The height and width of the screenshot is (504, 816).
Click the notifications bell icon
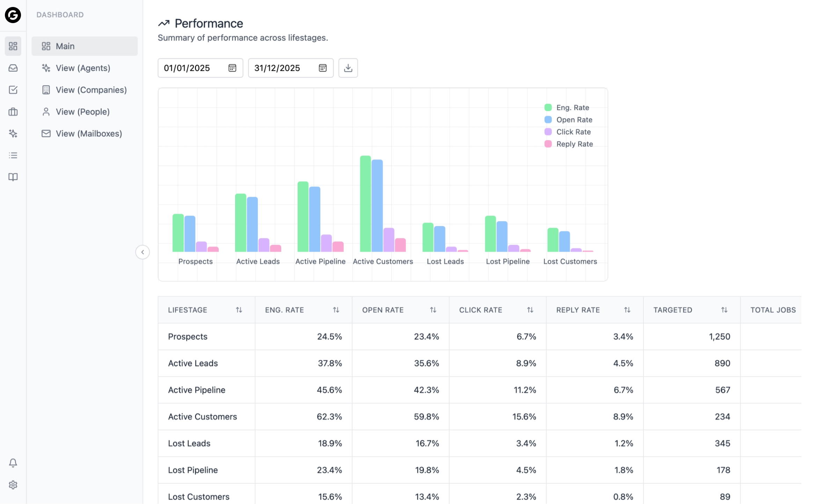point(13,463)
